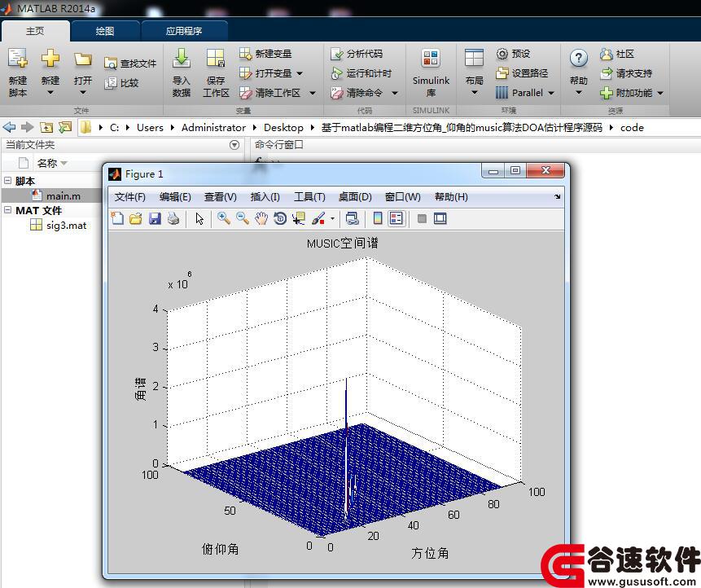The height and width of the screenshot is (588, 701).
Task: Open the File 文件(F) menu in Figure 1
Action: tap(129, 197)
